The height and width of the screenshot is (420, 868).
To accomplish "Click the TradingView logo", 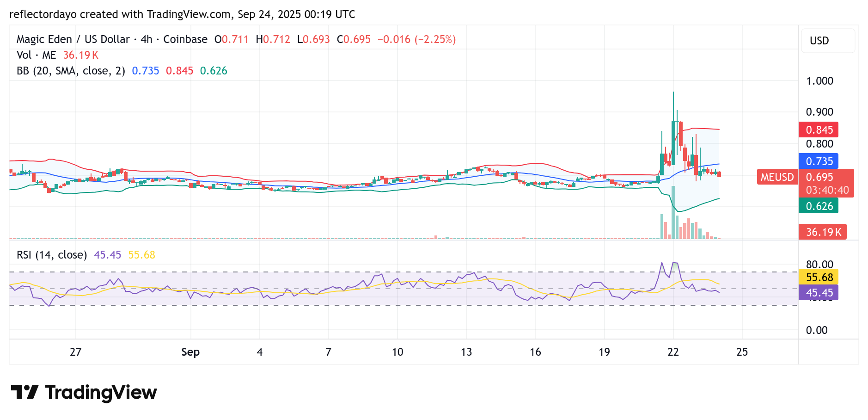I will 84,392.
